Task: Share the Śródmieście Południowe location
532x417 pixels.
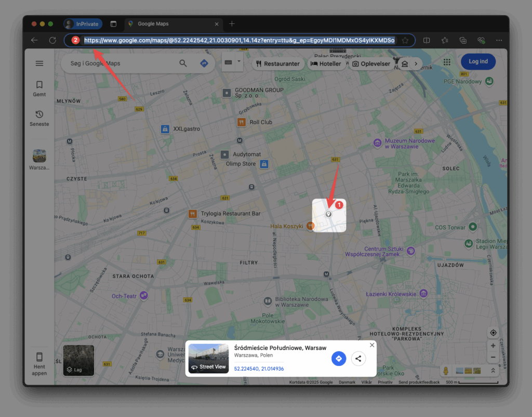Action: pos(358,359)
